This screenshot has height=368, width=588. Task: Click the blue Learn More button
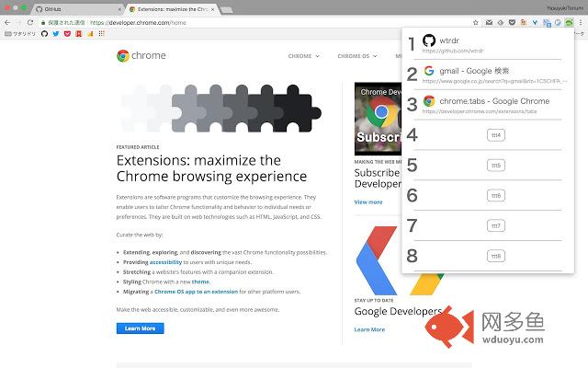point(141,328)
